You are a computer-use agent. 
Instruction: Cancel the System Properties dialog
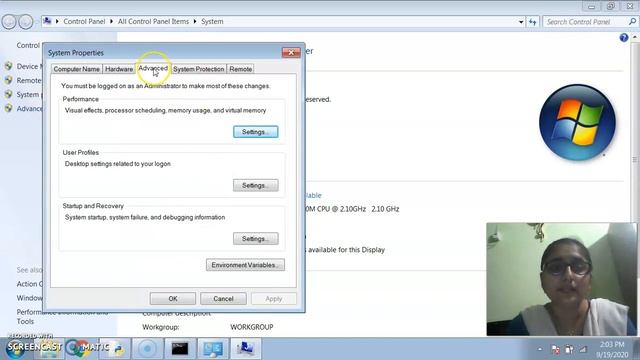(223, 299)
